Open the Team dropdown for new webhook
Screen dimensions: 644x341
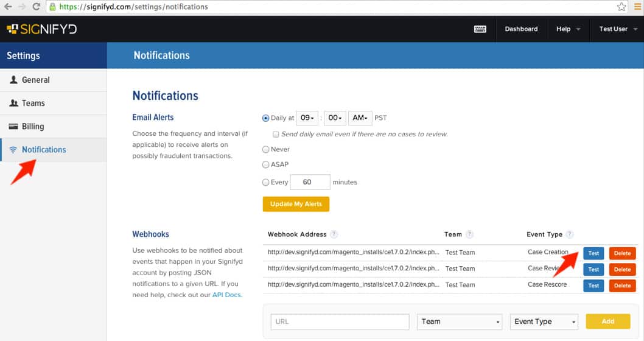coord(460,322)
